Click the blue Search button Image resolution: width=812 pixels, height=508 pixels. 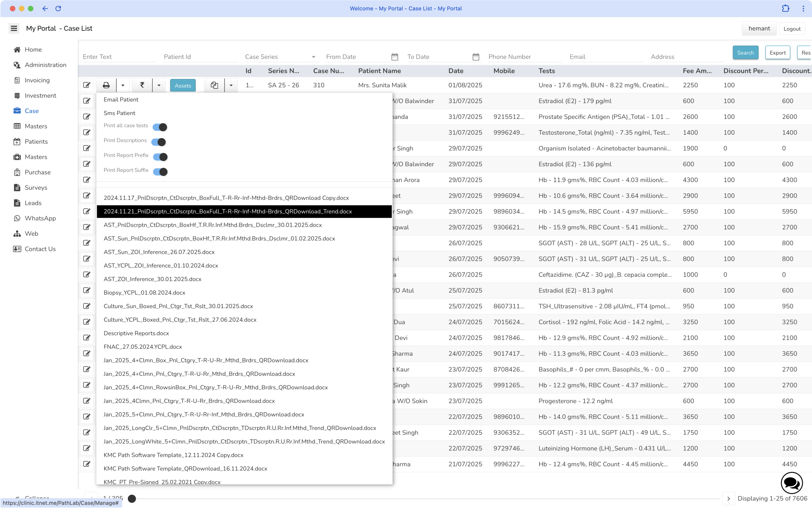coord(745,53)
